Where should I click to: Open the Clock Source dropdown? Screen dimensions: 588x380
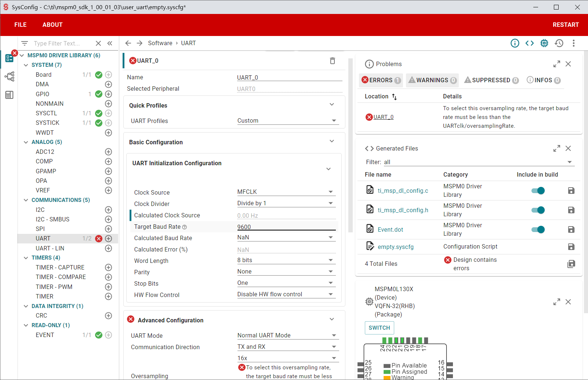pyautogui.click(x=286, y=192)
